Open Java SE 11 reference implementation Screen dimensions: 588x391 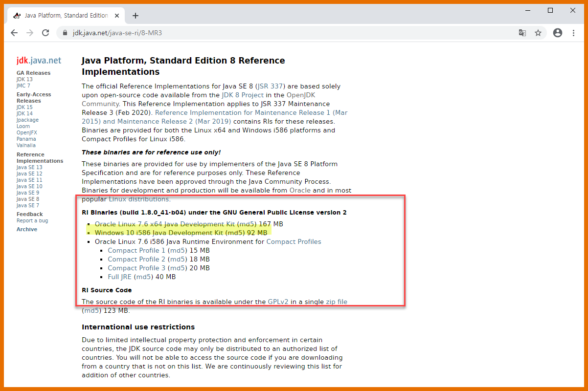[29, 180]
